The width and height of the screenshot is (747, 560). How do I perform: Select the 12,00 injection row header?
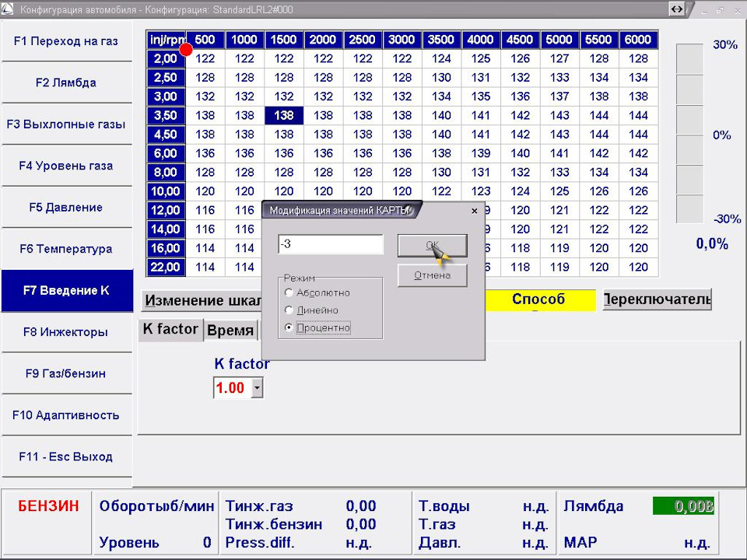click(x=166, y=211)
